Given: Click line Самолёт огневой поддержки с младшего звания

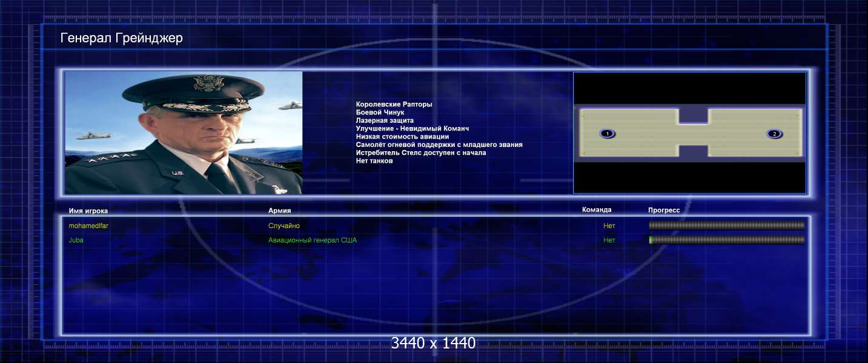Looking at the screenshot, I should point(439,145).
